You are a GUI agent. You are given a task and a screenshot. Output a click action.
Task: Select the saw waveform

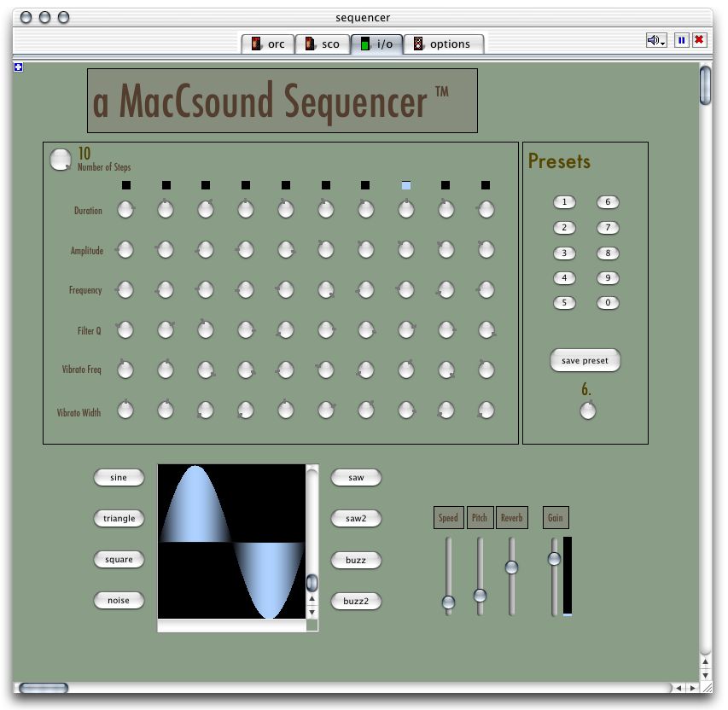(x=356, y=477)
